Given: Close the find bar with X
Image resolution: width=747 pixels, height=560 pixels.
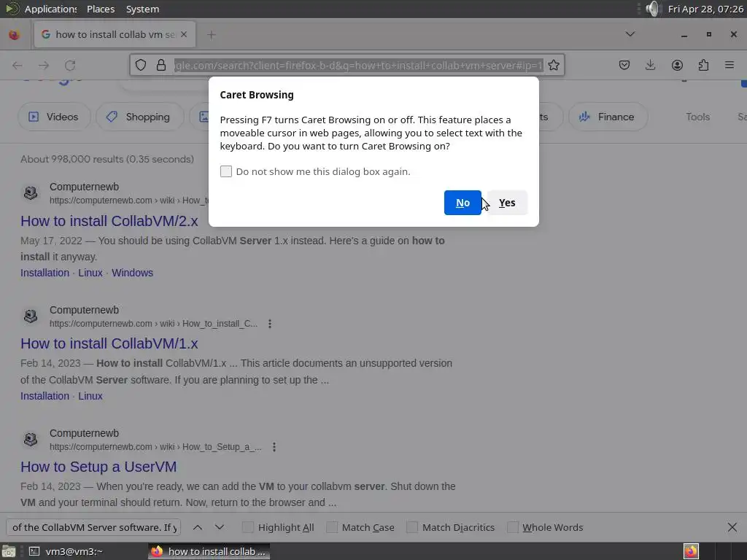Looking at the screenshot, I should coord(732,528).
